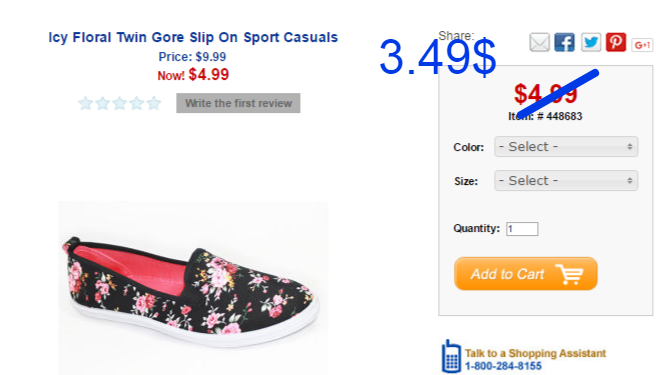Rate the product with fifth star
The height and width of the screenshot is (375, 656).
[x=154, y=103]
